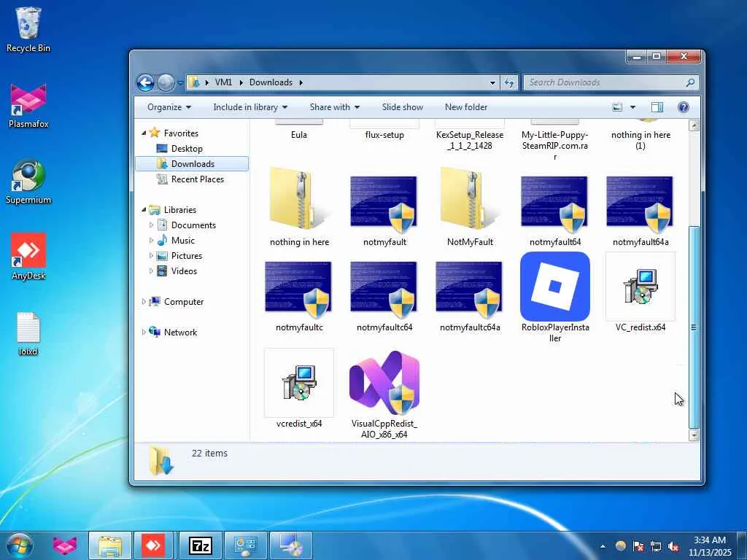Image resolution: width=747 pixels, height=560 pixels.
Task: Show hidden tray icons arrow
Action: point(603,546)
